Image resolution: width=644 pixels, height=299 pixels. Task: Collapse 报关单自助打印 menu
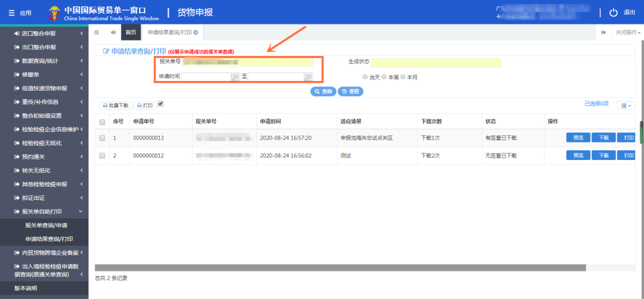44,211
